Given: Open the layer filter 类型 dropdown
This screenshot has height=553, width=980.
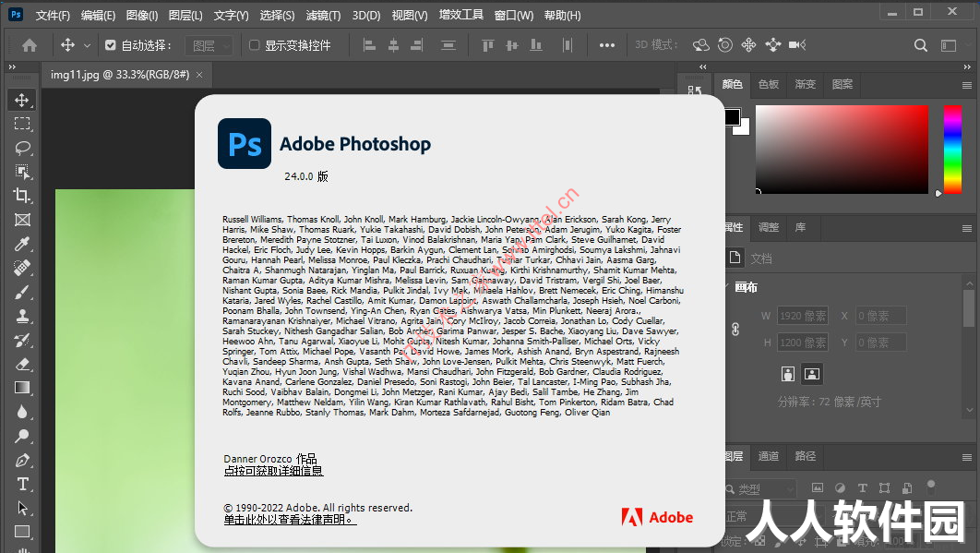Looking at the screenshot, I should tap(760, 488).
